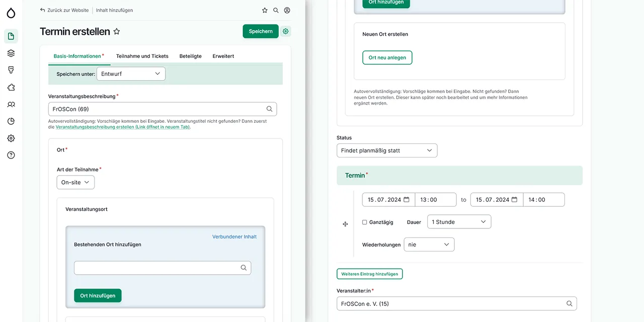Viewport: 644px width, 322px height.
Task: Click search icon in Veranstaltungsbeschreibung field
Action: coord(269,109)
